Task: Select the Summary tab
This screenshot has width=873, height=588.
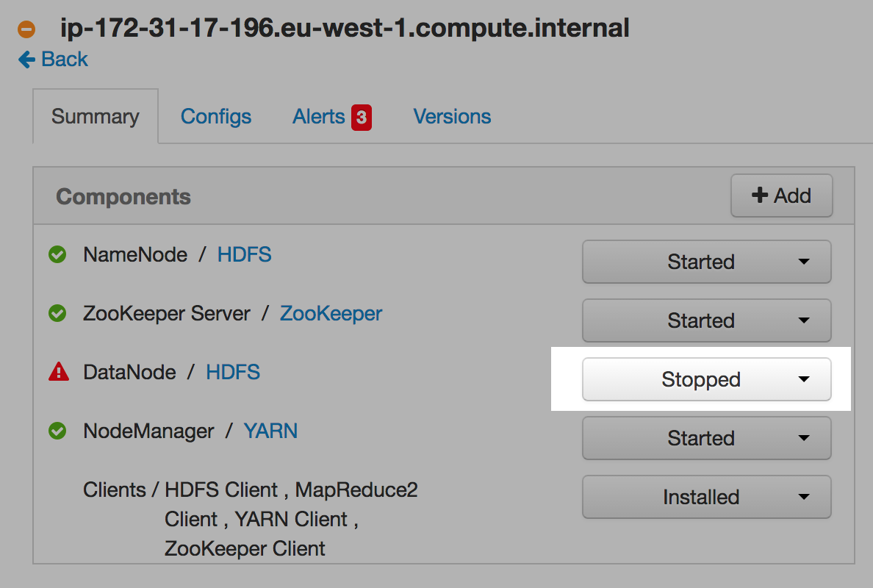Action: 96,117
